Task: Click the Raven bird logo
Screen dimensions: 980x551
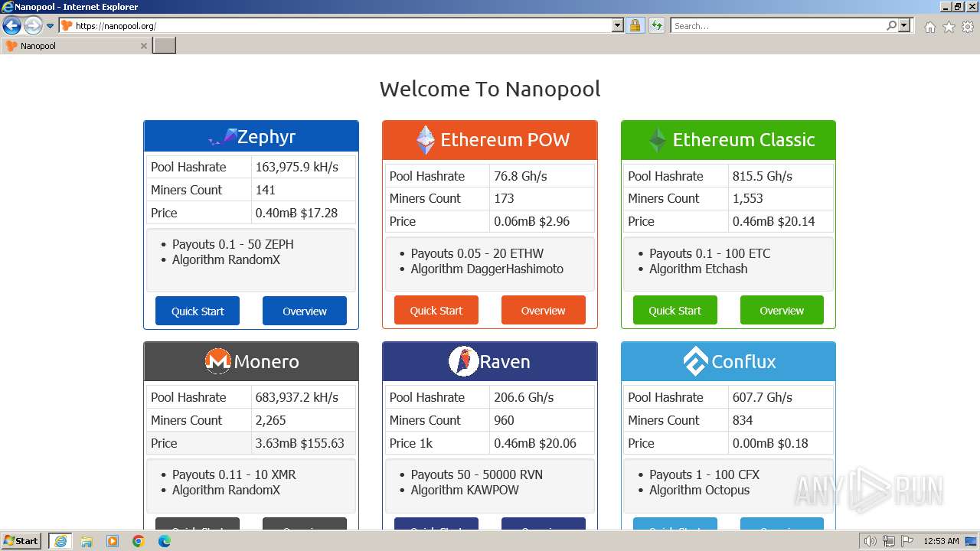Action: pyautogui.click(x=463, y=361)
